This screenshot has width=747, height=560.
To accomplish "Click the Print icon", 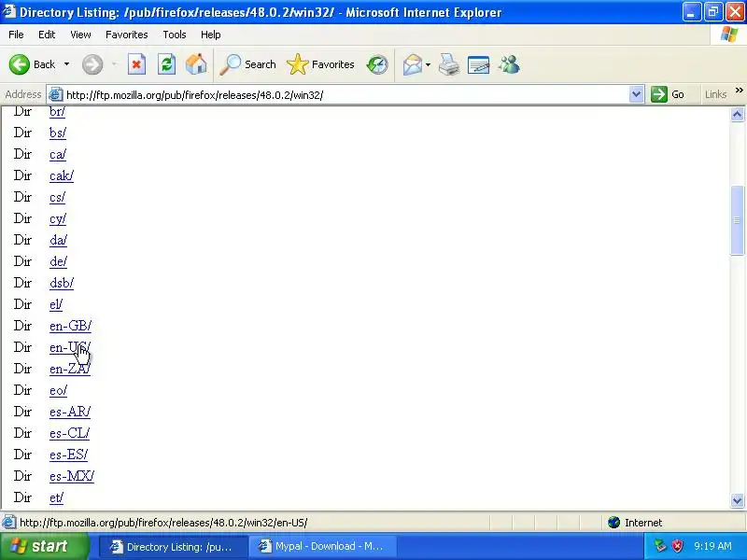I will click(x=449, y=64).
